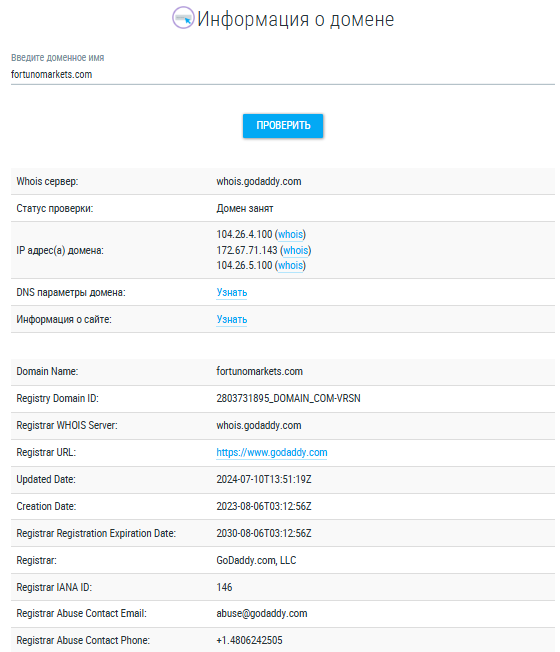Open whois link for 104.26.5.100

click(290, 265)
